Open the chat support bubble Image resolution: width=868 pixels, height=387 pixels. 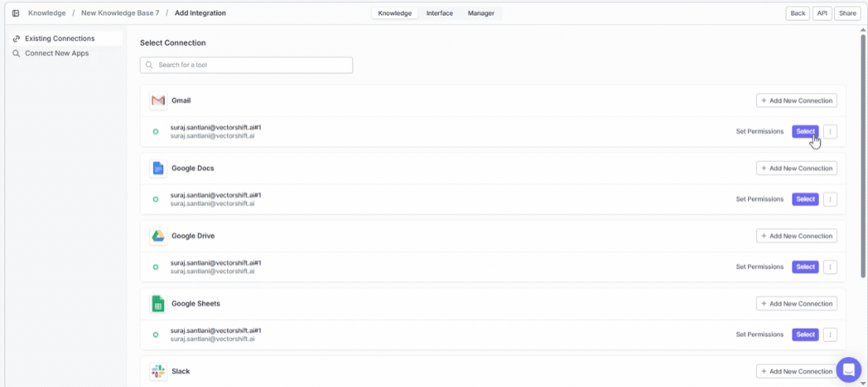click(848, 370)
